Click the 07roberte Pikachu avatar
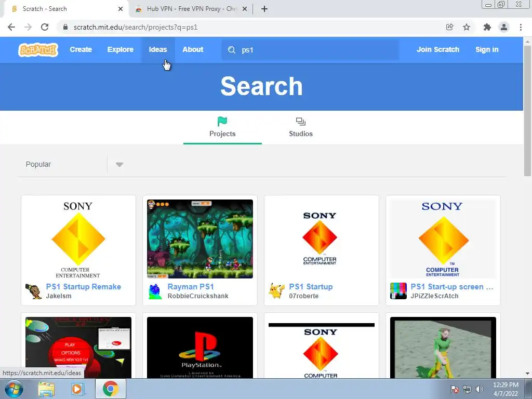The width and height of the screenshot is (532, 399). pos(277,291)
